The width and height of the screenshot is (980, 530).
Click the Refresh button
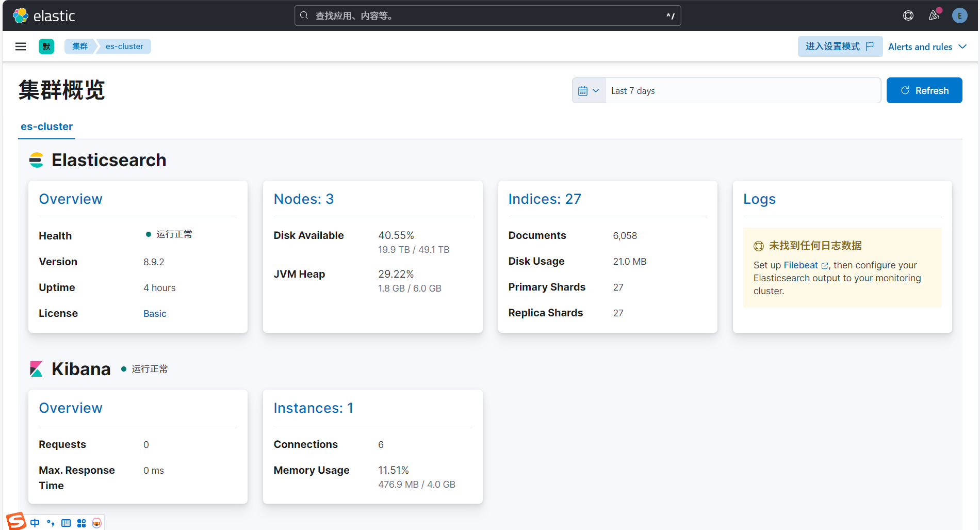click(x=924, y=90)
